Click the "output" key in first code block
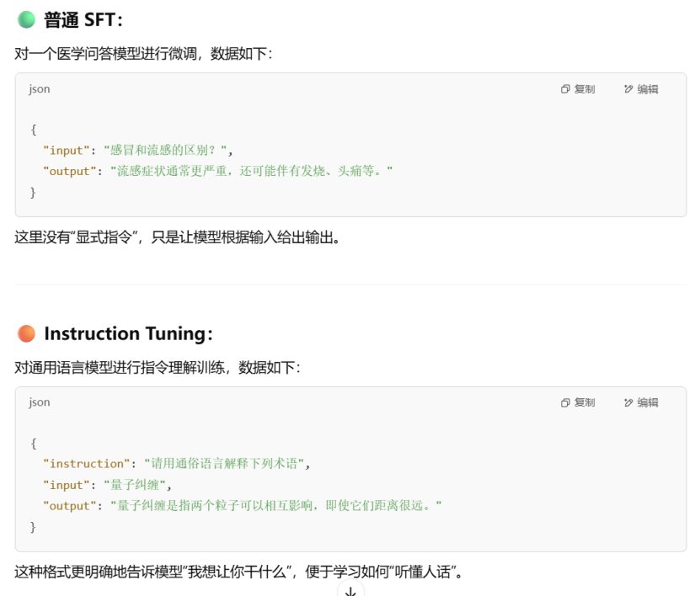Screen dimensions: 700x596 point(70,171)
